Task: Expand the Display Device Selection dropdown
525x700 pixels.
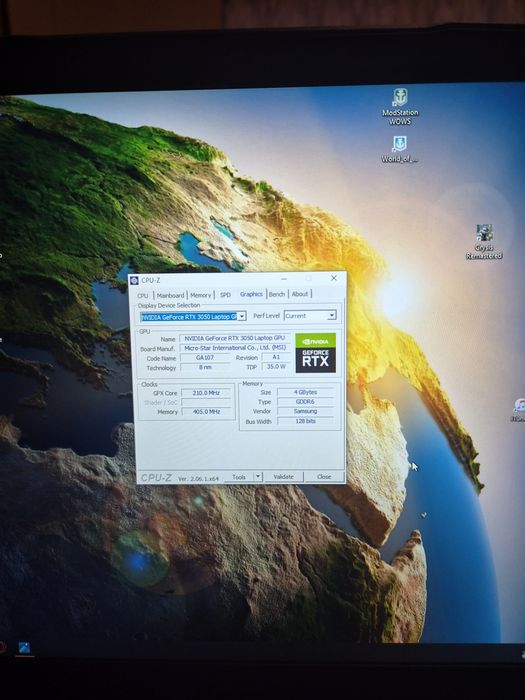Action: point(242,317)
